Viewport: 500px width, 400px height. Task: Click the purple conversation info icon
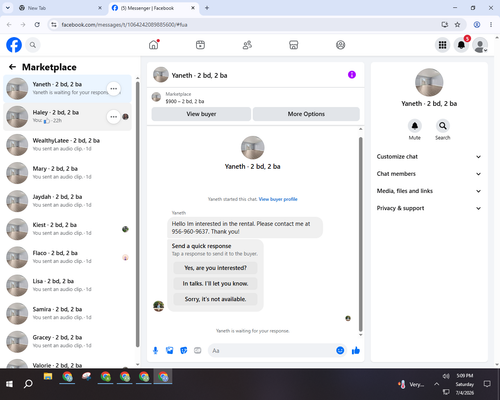pos(352,75)
